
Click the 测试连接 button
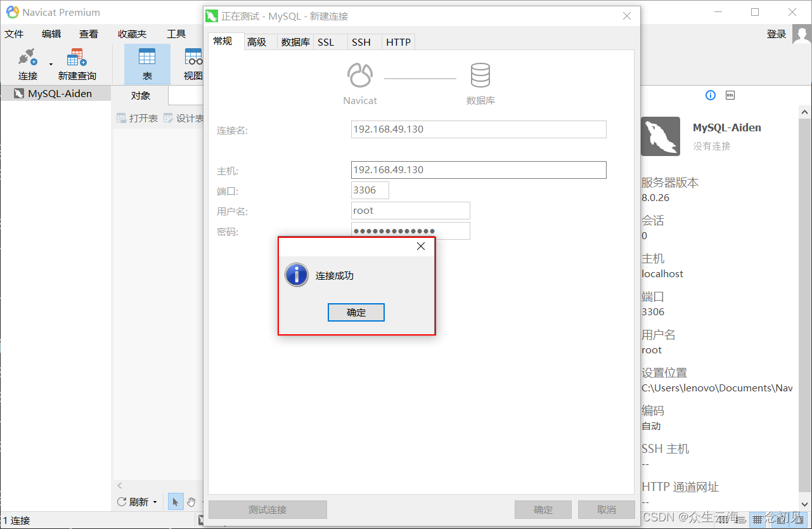point(267,509)
